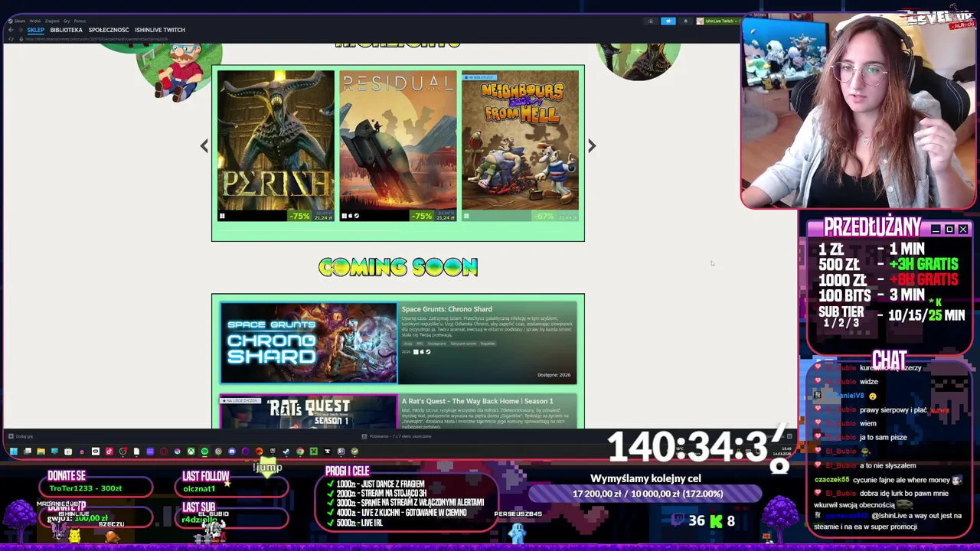Open the Rat's Quest banner image
Screen dimensions: 980x551
click(309, 412)
